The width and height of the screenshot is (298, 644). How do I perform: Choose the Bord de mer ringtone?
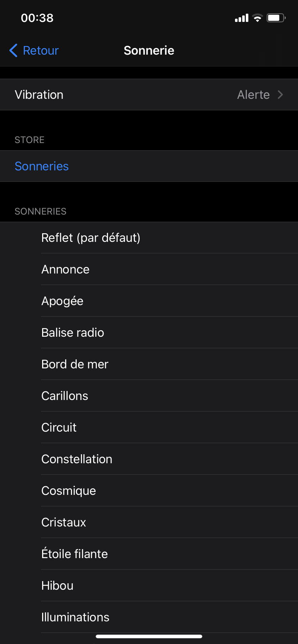click(75, 364)
